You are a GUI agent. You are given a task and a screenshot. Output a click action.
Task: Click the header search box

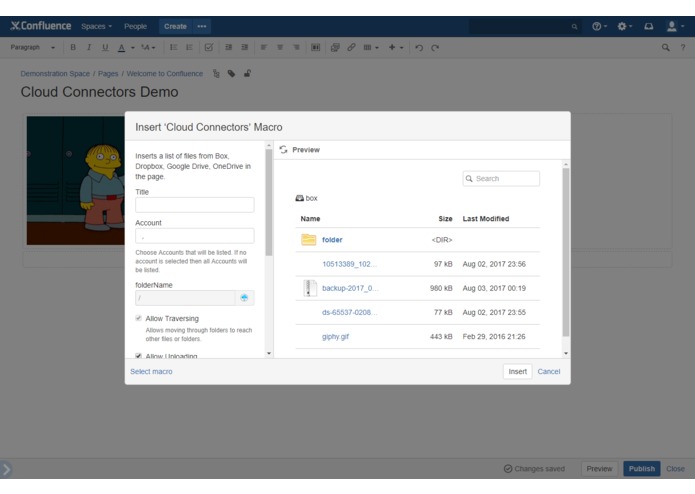(525, 26)
